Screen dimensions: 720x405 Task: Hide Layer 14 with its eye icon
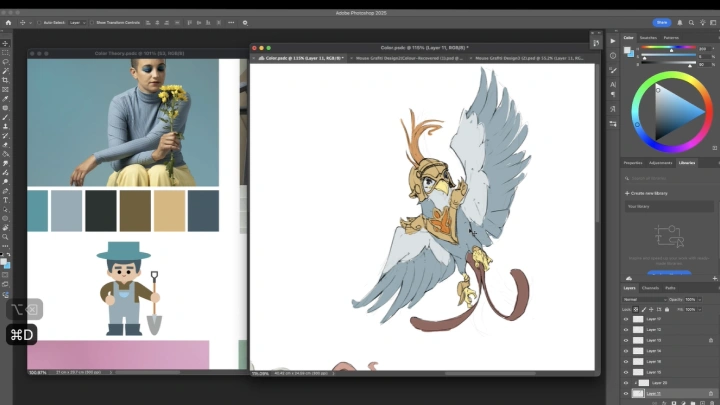point(626,351)
